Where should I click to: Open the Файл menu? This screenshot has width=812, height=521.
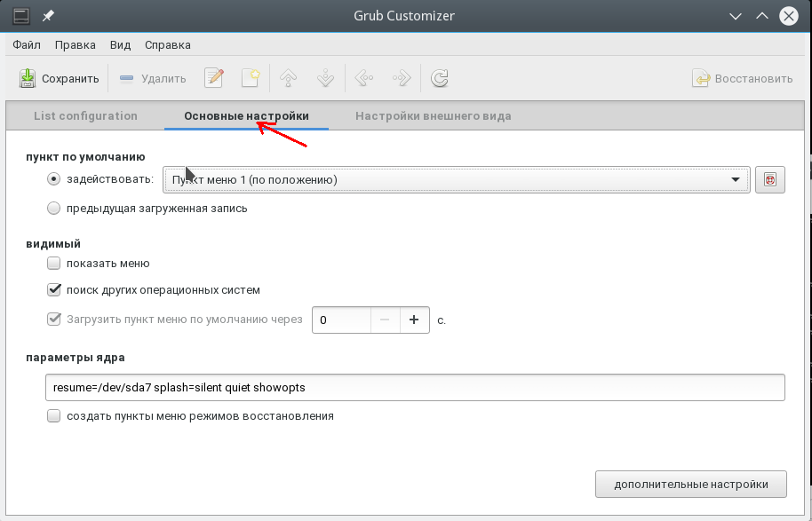click(27, 45)
